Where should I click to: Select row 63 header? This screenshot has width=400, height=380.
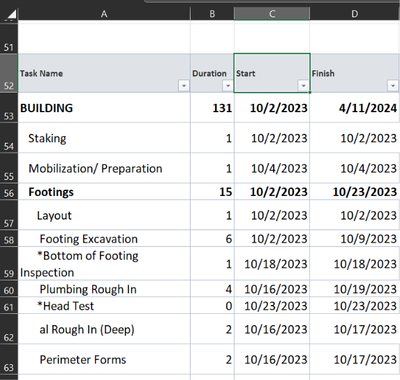click(x=9, y=359)
